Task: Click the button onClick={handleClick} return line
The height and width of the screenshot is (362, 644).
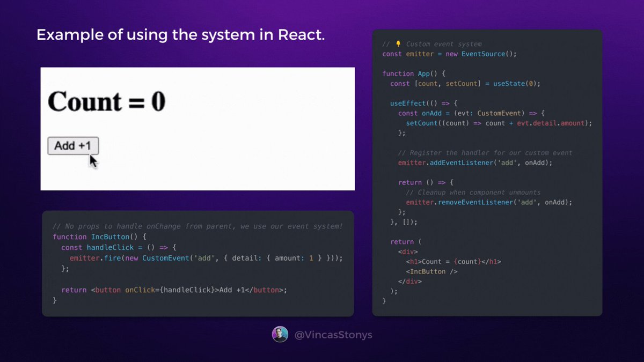Action: click(174, 290)
